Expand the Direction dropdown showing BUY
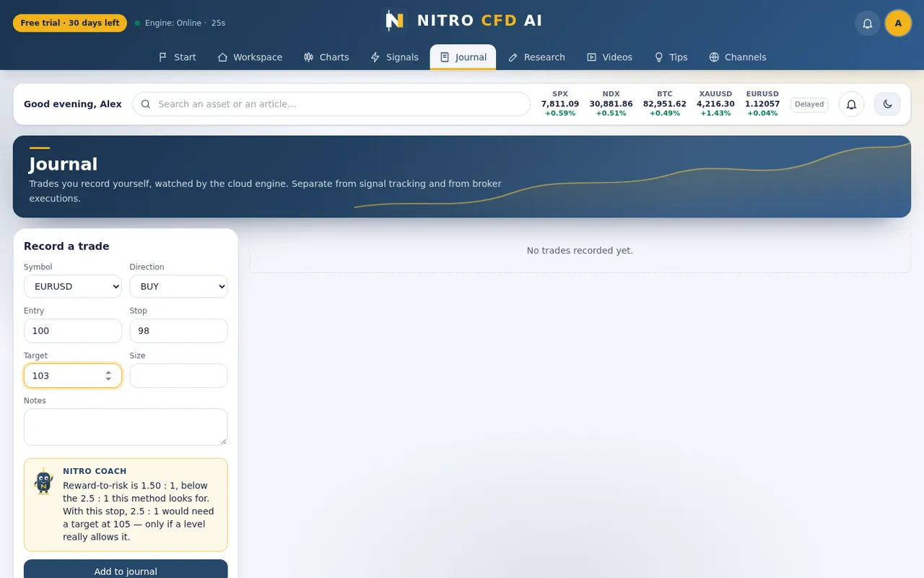The height and width of the screenshot is (578, 924). pos(178,286)
